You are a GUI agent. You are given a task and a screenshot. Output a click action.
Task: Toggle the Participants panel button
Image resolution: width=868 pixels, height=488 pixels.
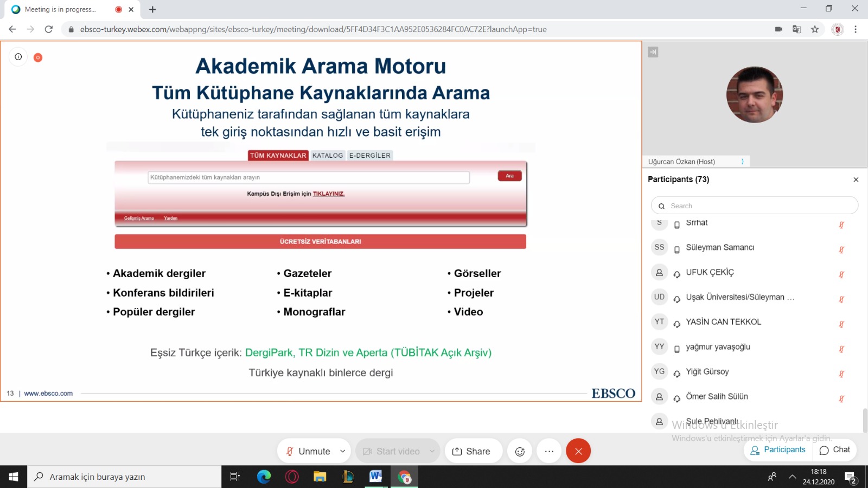(778, 450)
